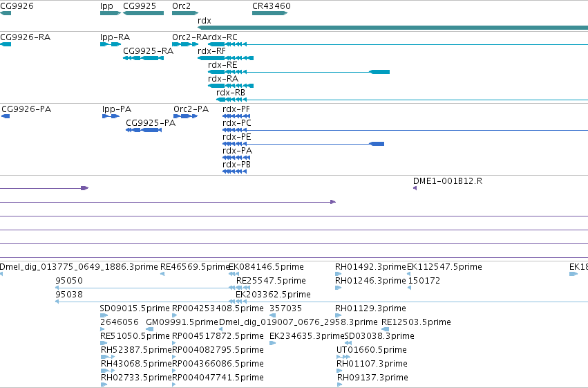Select the RP004517872.5prime label
Viewport: 588px width, 388px height.
click(218, 336)
